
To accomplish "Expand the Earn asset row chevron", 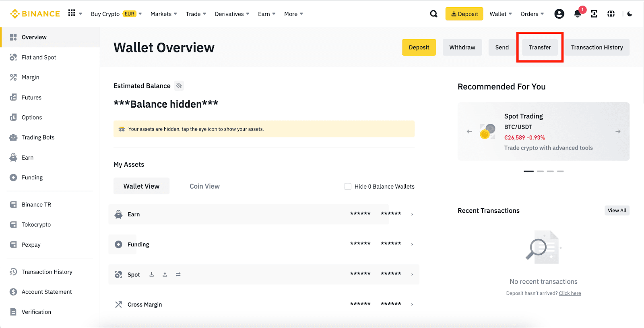I will pos(412,214).
